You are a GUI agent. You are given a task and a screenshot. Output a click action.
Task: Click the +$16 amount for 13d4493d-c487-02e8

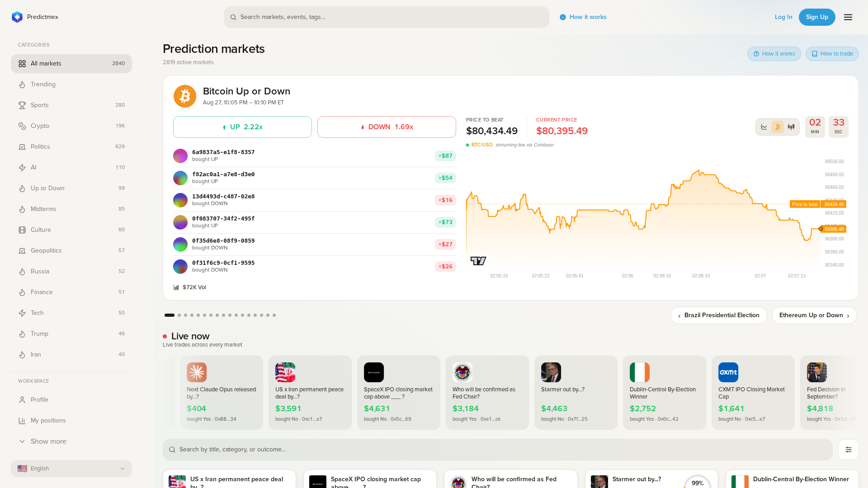[445, 200]
